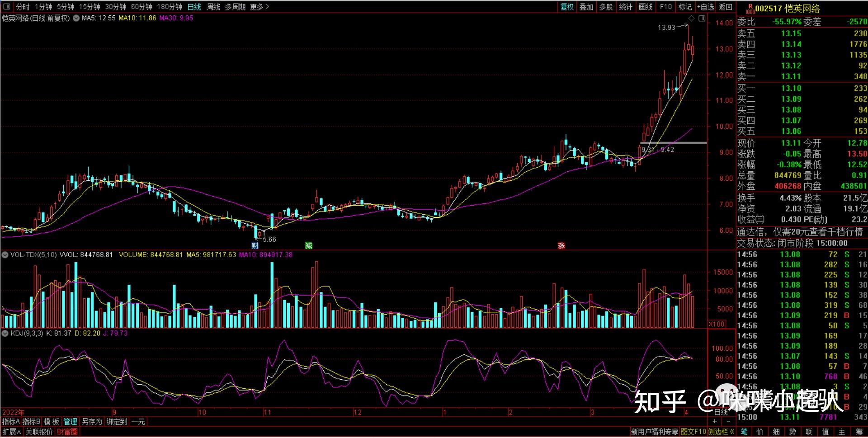
Task: Select the 5分钟 period
Action: 66,7
